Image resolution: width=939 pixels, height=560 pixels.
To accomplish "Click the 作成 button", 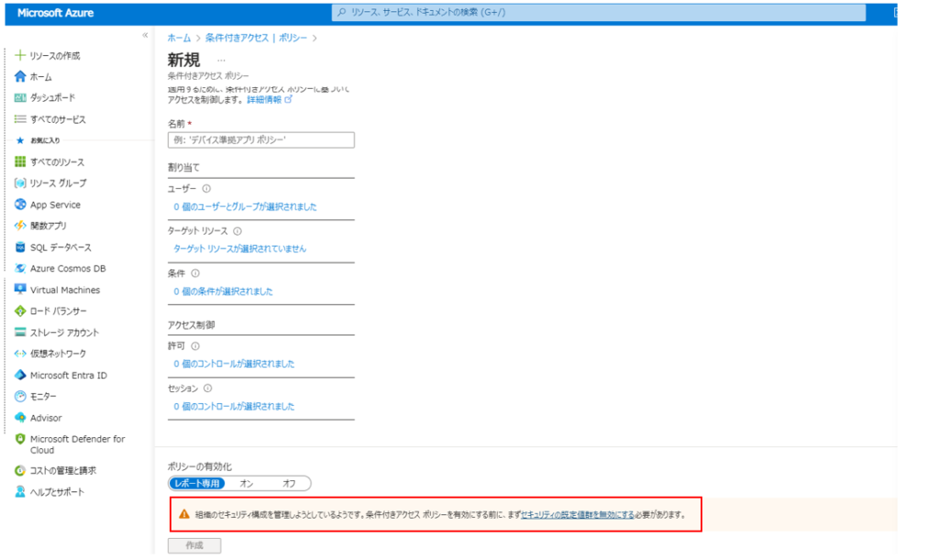I will (194, 545).
